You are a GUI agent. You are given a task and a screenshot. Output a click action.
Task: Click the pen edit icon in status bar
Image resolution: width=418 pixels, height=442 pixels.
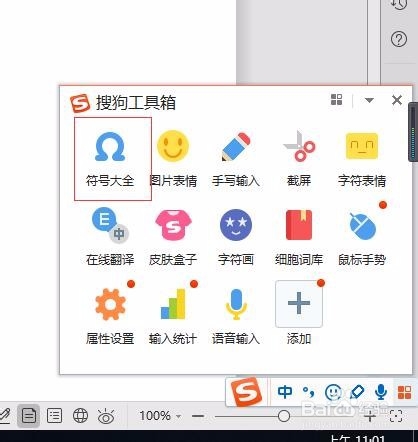pyautogui.click(x=5, y=416)
